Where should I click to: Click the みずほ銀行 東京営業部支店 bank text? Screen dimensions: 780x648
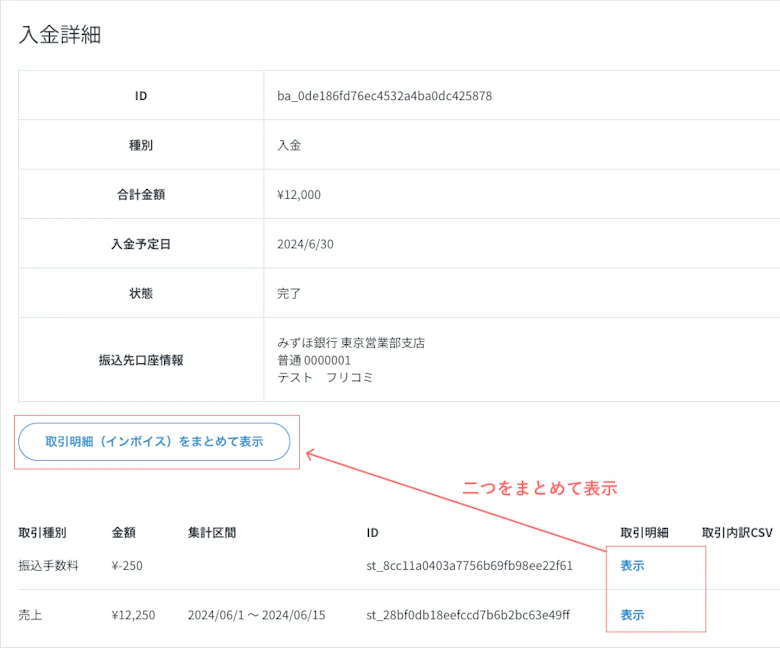pyautogui.click(x=351, y=343)
